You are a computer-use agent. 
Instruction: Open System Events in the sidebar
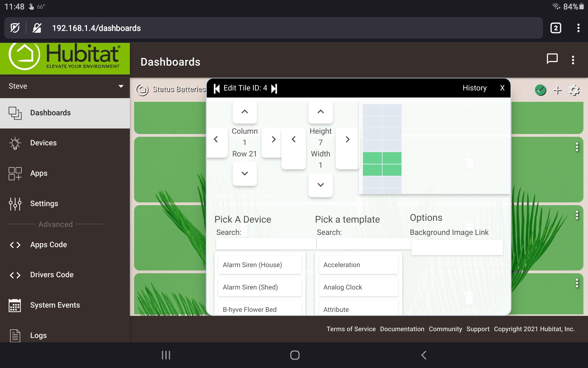[65, 305]
